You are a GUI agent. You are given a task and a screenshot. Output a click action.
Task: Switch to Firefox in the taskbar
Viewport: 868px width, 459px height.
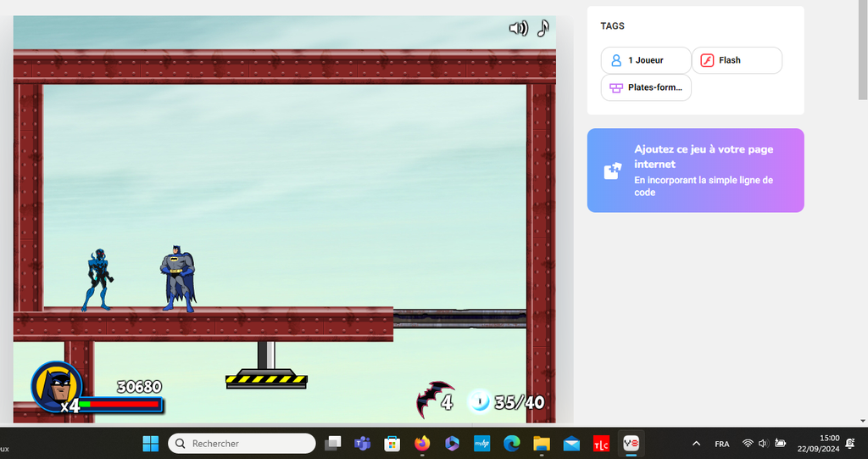point(422,444)
